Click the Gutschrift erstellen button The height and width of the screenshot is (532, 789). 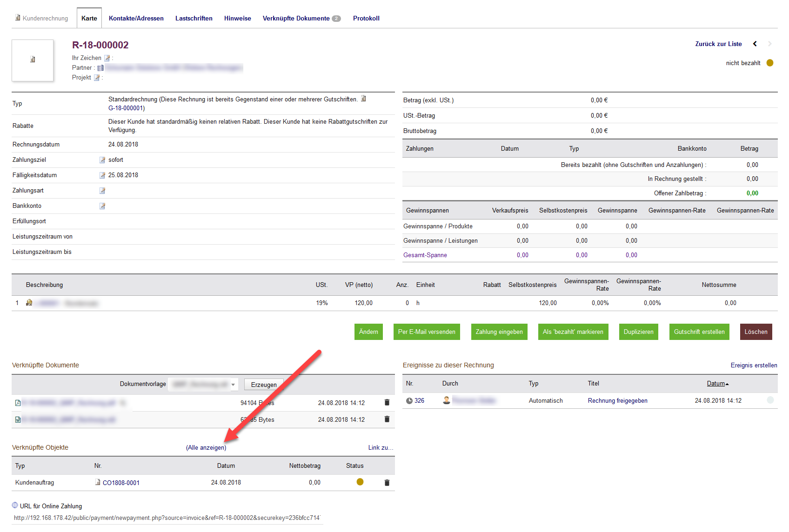pyautogui.click(x=699, y=332)
